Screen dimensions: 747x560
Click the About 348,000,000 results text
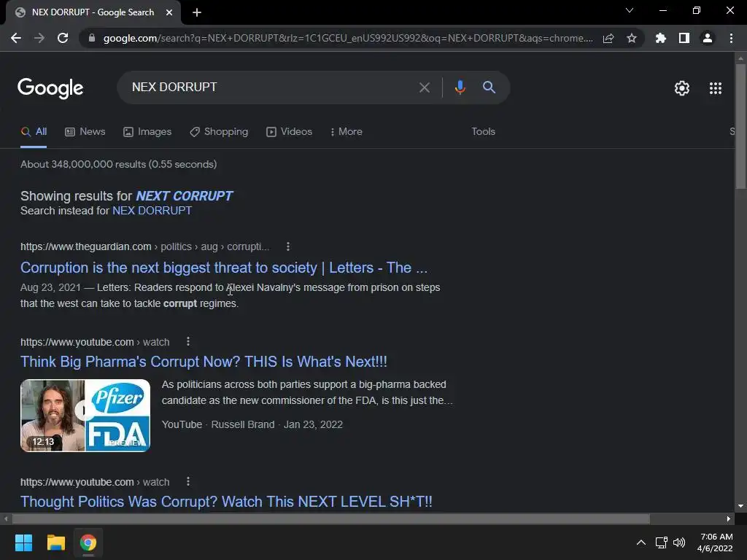pos(119,164)
